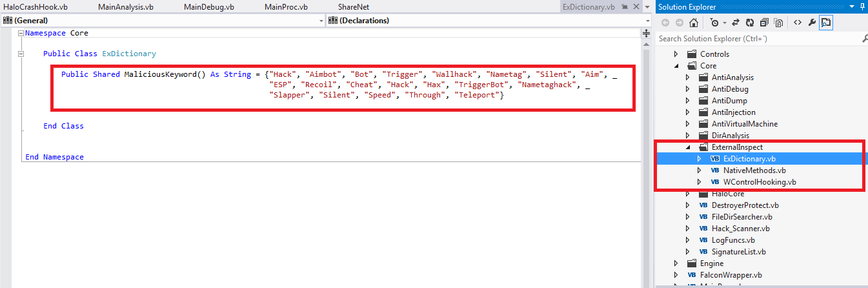This screenshot has height=288, width=868.
Task: Switch to the MainDebug.vb tab
Action: point(209,6)
